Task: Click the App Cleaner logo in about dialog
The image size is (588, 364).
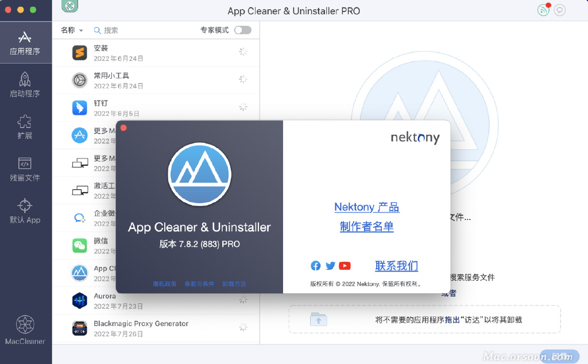Action: (199, 175)
